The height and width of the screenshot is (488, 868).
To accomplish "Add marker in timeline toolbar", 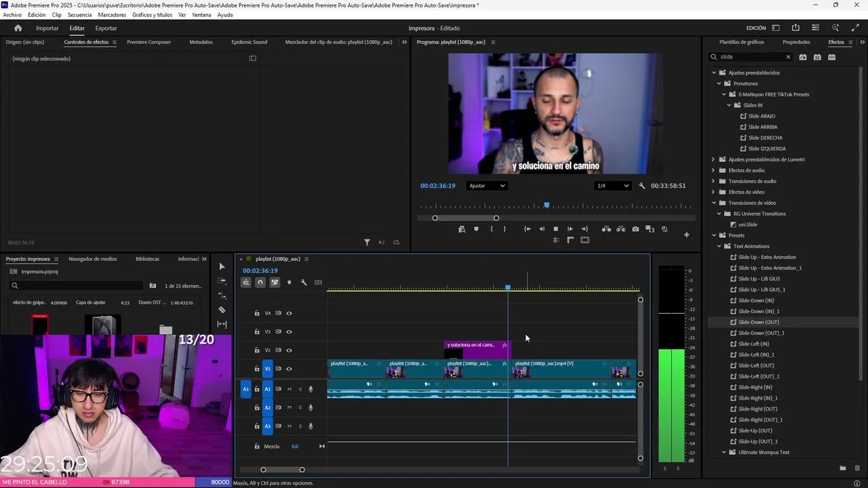I will click(289, 282).
